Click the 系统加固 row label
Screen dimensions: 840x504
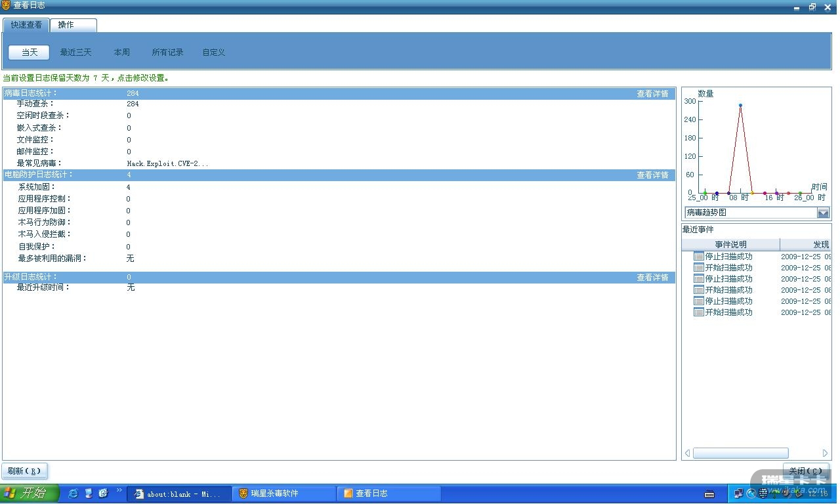coord(37,188)
